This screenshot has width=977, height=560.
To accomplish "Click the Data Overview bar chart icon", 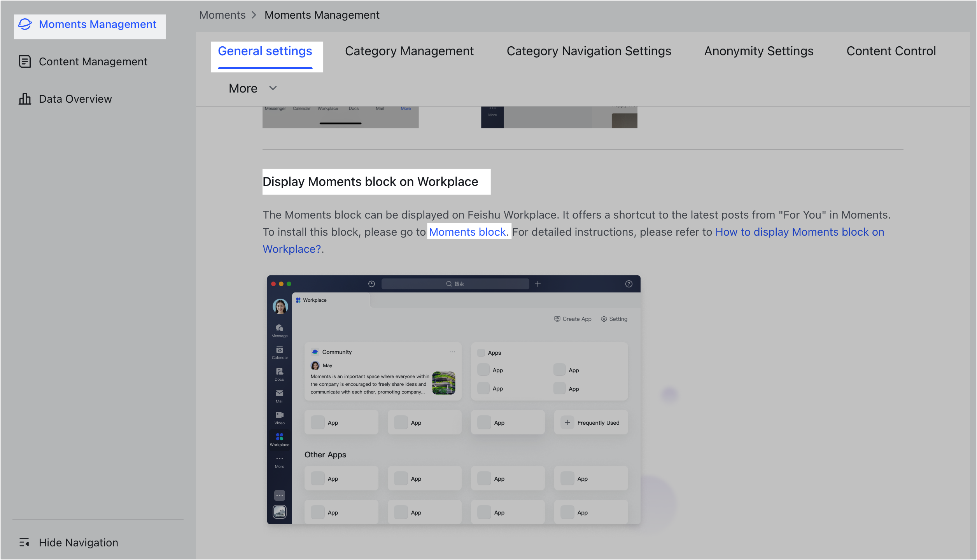I will click(25, 99).
